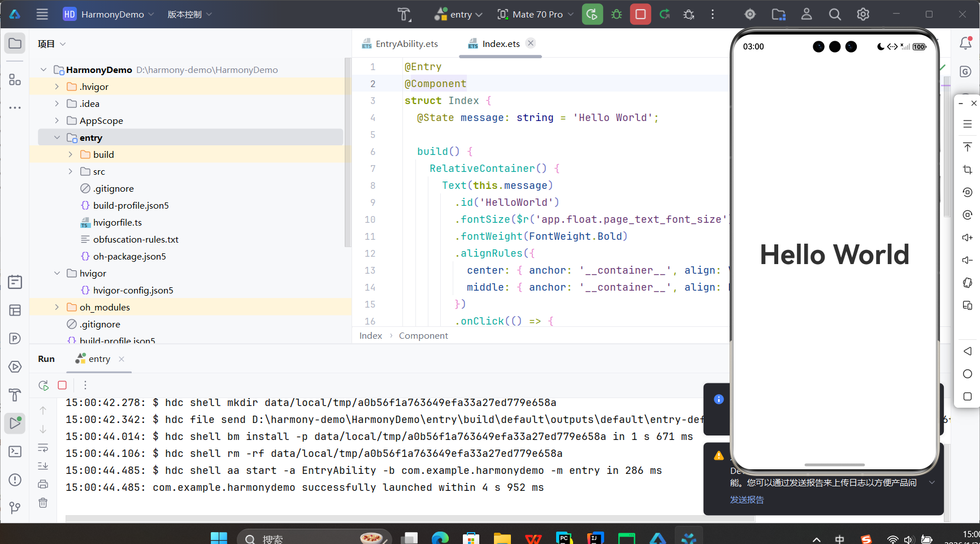The height and width of the screenshot is (544, 980).
Task: Collapse the hvigor folder
Action: point(57,273)
